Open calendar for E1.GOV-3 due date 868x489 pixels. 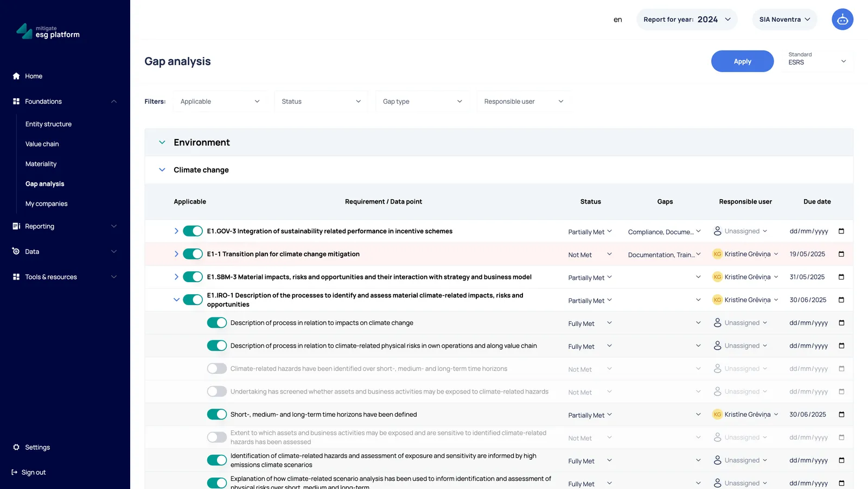coord(841,231)
